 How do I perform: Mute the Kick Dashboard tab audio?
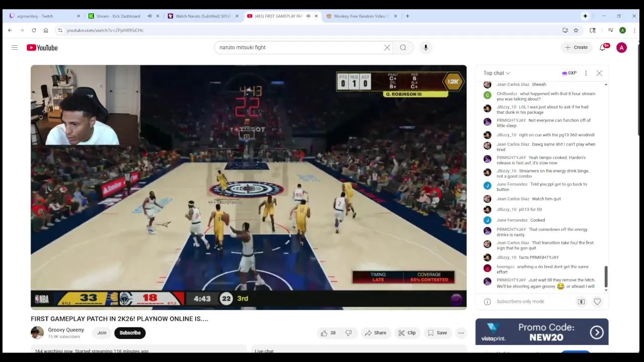click(x=149, y=16)
